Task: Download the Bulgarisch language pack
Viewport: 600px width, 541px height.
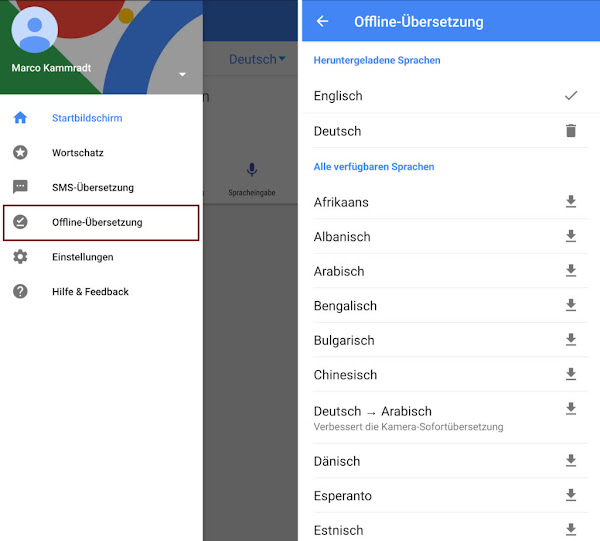Action: [x=571, y=339]
